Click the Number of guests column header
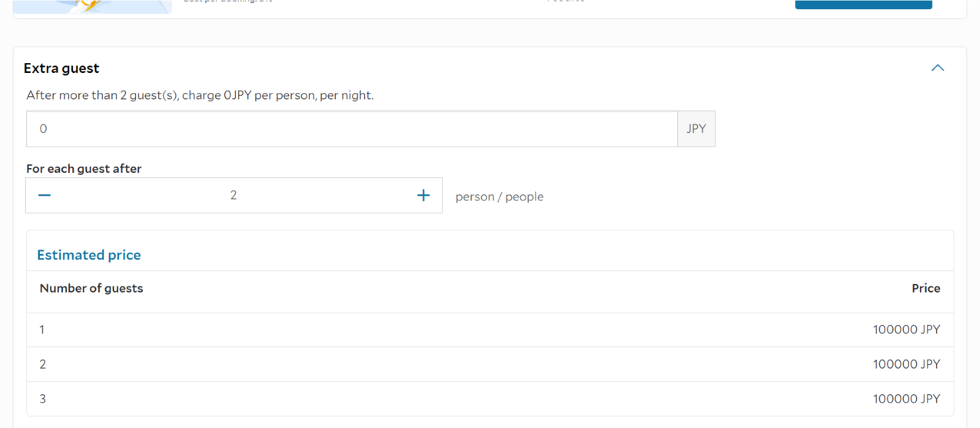Screen dimensions: 980x428 91,288
